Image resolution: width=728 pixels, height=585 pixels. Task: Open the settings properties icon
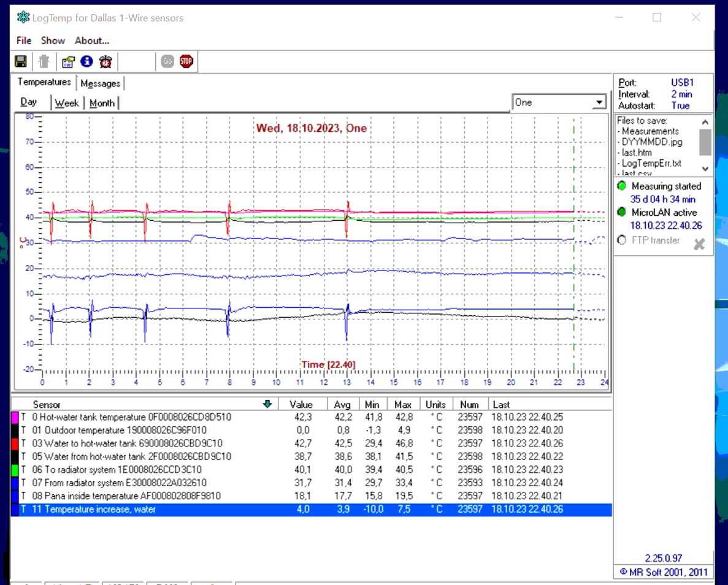click(68, 61)
